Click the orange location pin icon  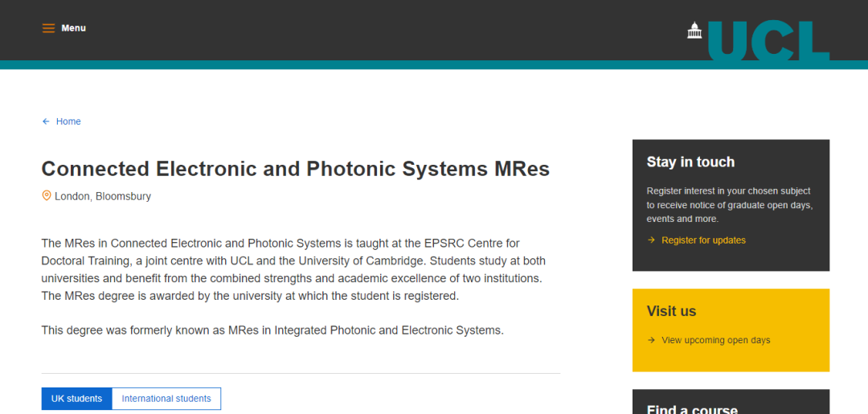tap(47, 195)
